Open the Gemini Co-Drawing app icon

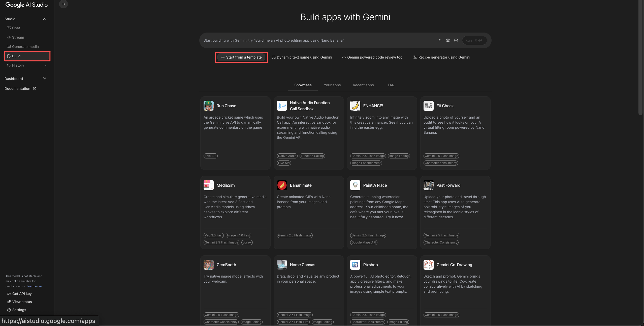(x=428, y=265)
